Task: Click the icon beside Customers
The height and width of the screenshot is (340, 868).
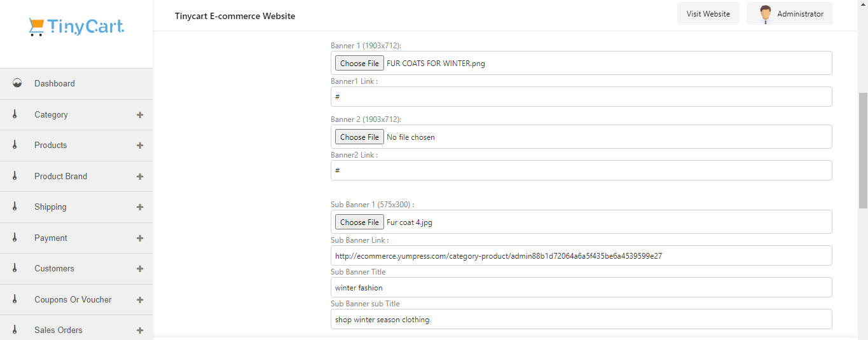Action: click(15, 268)
